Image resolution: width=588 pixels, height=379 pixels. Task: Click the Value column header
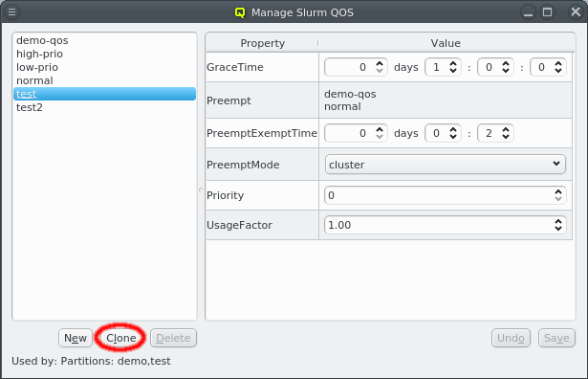pos(446,43)
